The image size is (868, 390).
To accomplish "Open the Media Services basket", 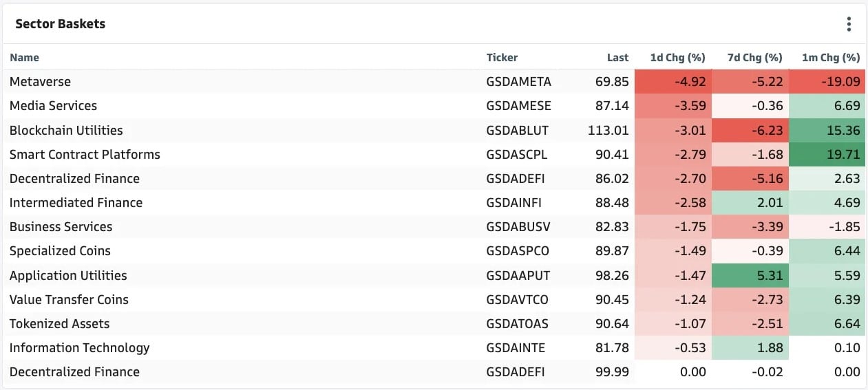I will pyautogui.click(x=53, y=106).
